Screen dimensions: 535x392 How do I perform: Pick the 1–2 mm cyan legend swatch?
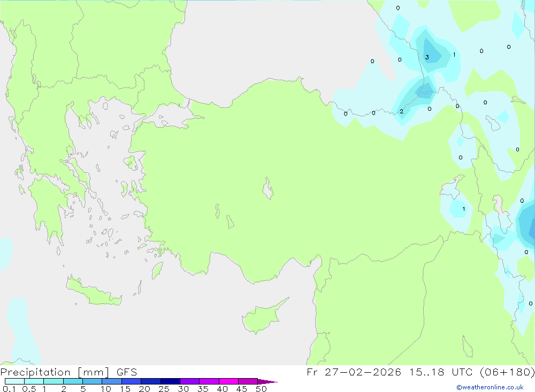(53, 381)
